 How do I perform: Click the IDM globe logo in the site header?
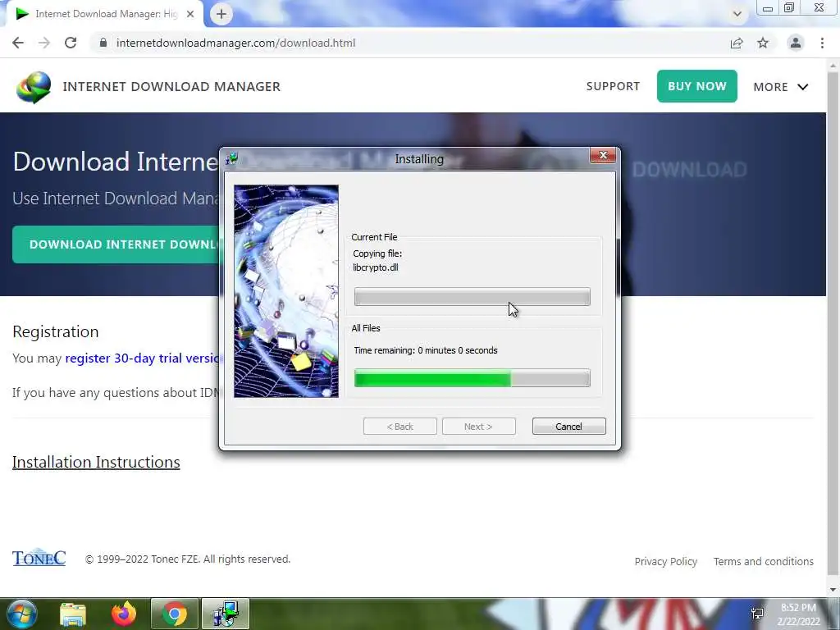point(34,87)
